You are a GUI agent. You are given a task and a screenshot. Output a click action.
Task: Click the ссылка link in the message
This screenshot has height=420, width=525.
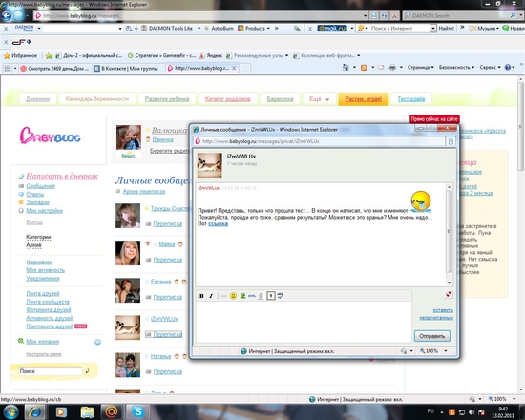coord(218,223)
